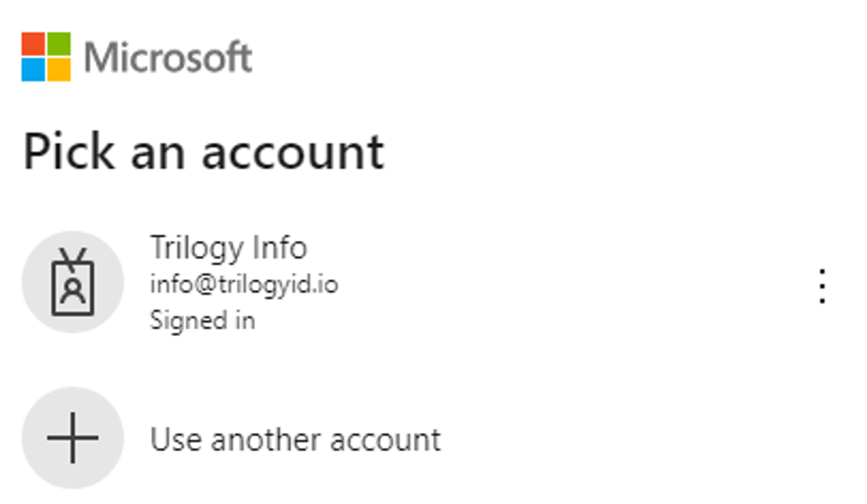867x504 pixels.
Task: Select the ID badge avatar icon
Action: click(x=73, y=282)
